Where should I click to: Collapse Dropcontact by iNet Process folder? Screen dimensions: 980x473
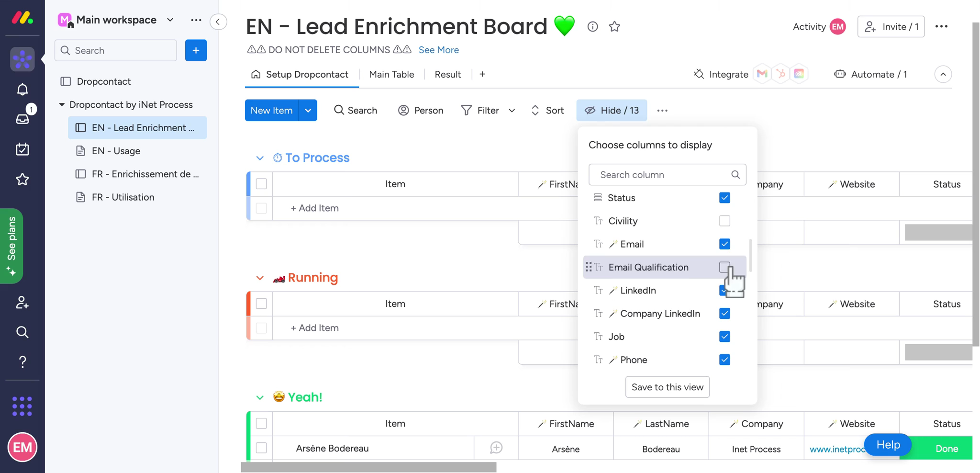[62, 104]
